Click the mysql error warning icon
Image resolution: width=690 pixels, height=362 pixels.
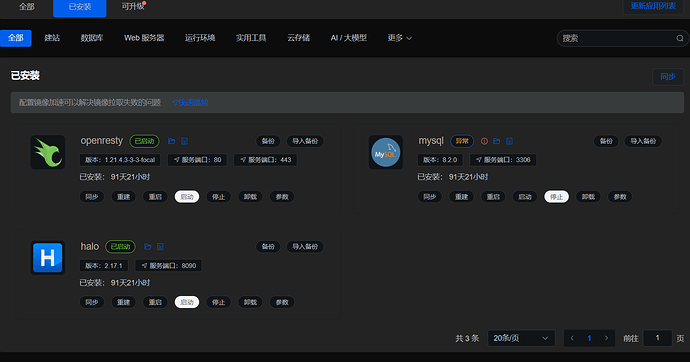pos(484,141)
